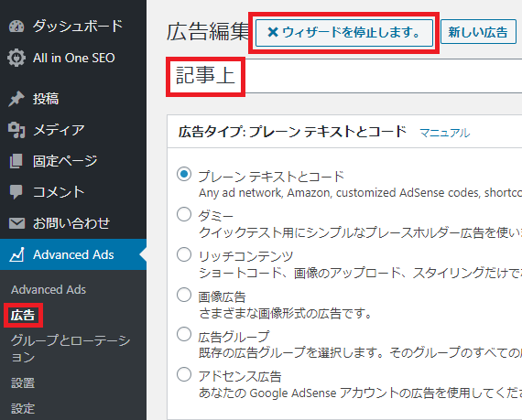522x420 pixels.
Task: Click the 広告編集 page heading
Action: (x=208, y=32)
